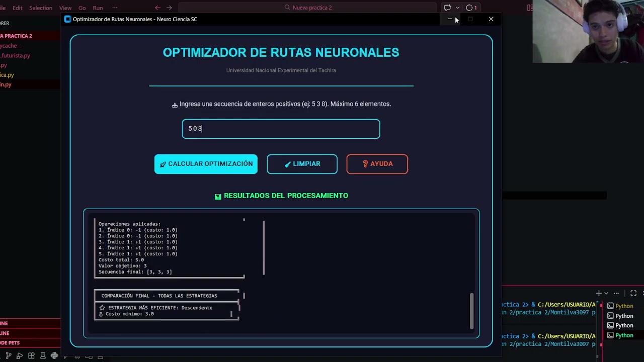Image resolution: width=644 pixels, height=362 pixels.
Task: Click the CALCULAR OPTIMIZACIÓN button
Action: (x=206, y=164)
